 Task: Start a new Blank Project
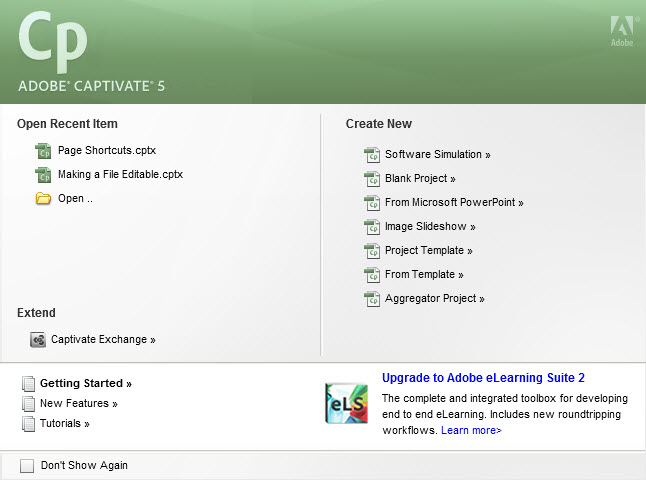pos(420,178)
